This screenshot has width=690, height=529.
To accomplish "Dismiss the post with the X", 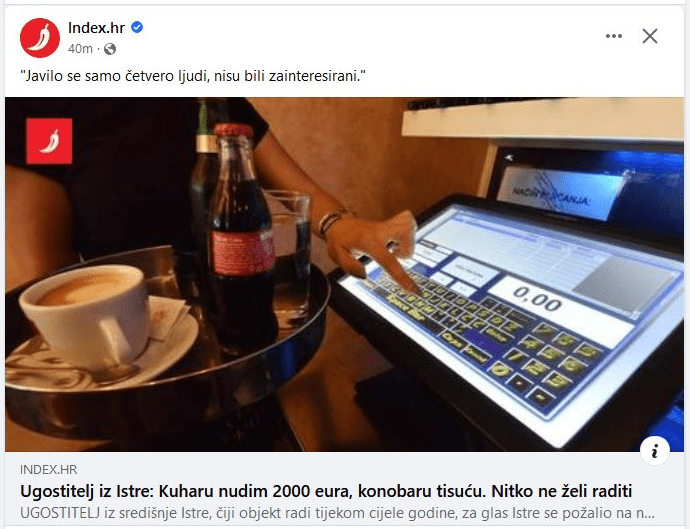I will (650, 36).
